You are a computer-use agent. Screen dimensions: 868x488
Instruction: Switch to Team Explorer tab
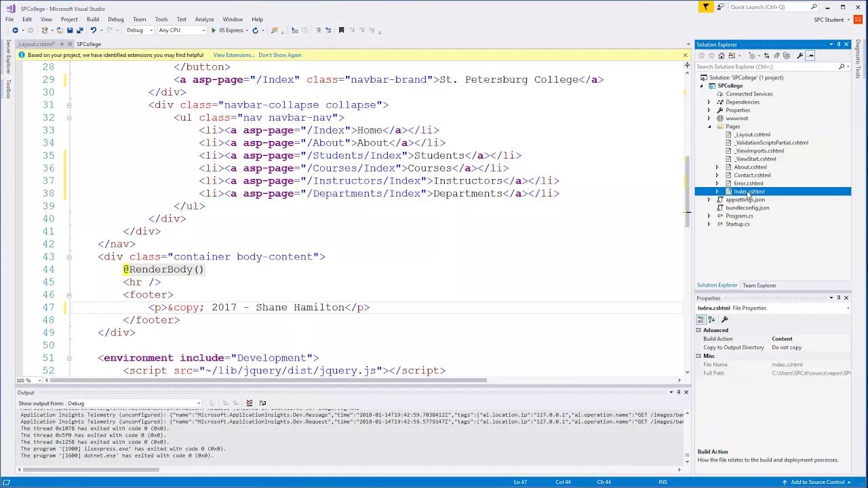click(759, 285)
